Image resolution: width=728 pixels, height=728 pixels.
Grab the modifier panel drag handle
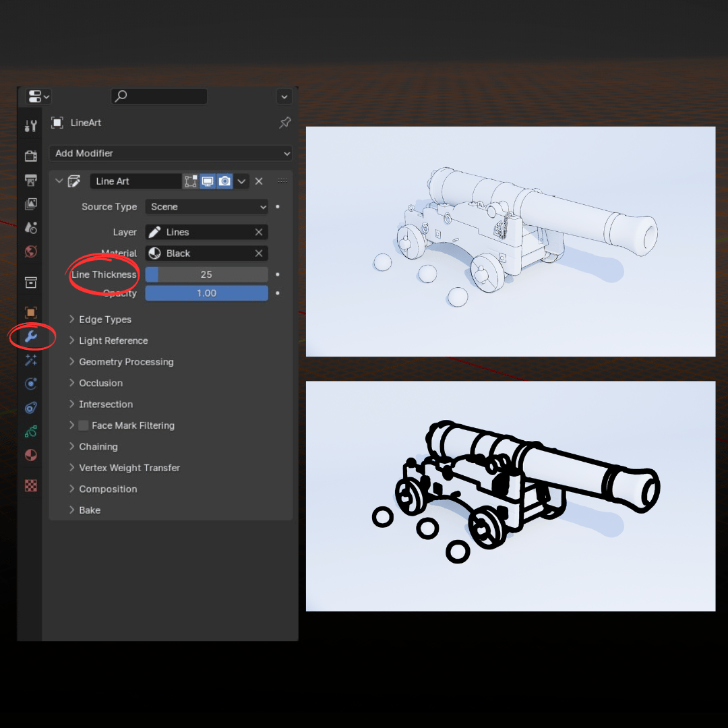[x=282, y=181]
